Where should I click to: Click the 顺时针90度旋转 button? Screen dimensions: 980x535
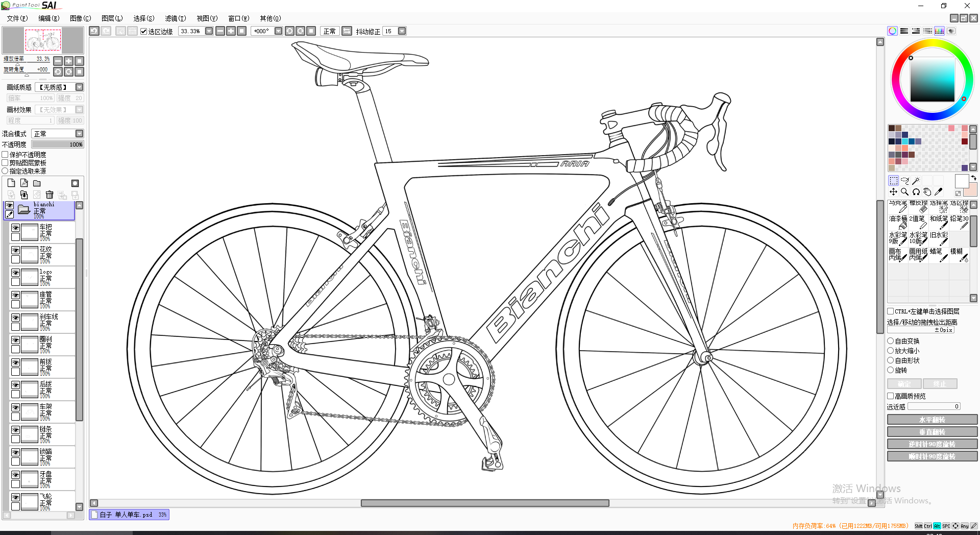point(932,456)
